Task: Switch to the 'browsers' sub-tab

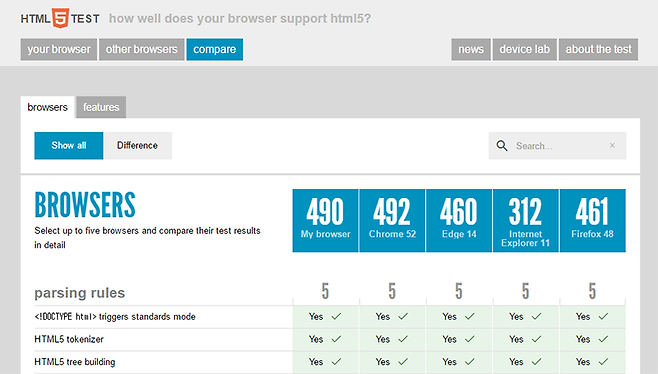Action: tap(47, 107)
